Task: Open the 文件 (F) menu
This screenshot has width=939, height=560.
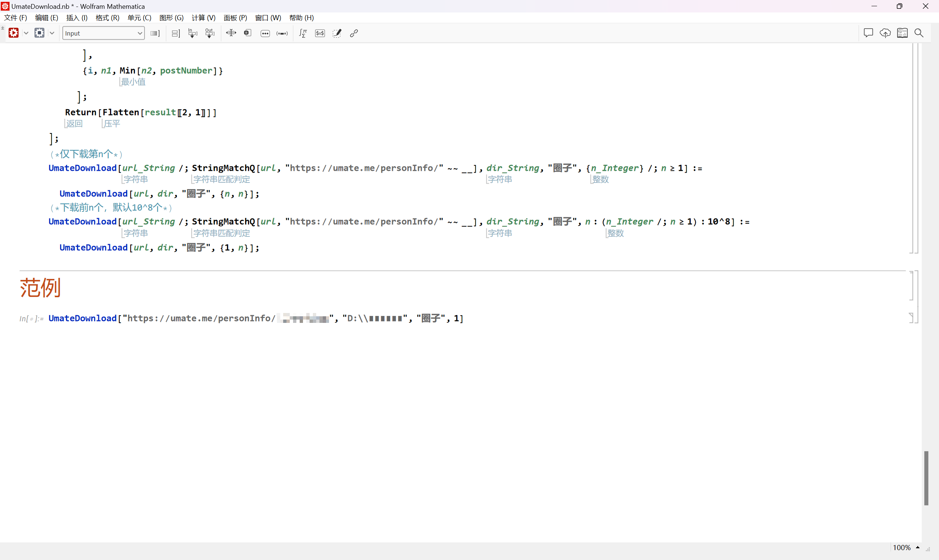Action: [15, 17]
